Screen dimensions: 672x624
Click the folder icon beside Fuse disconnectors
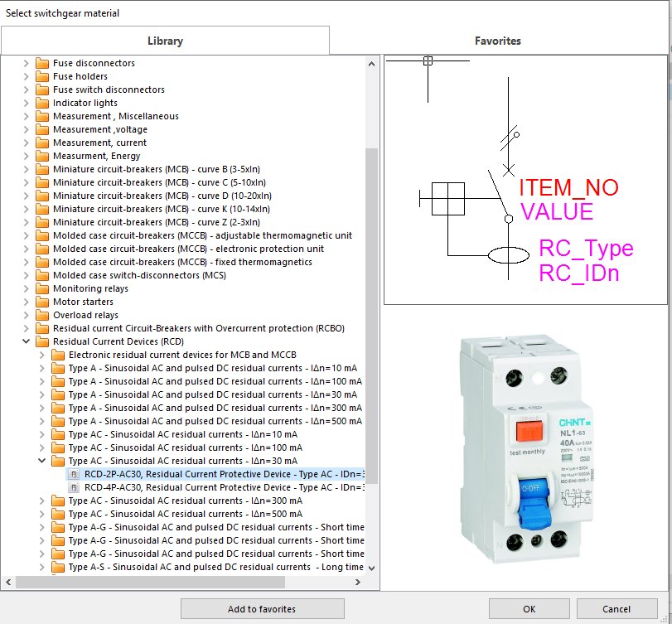coord(44,63)
